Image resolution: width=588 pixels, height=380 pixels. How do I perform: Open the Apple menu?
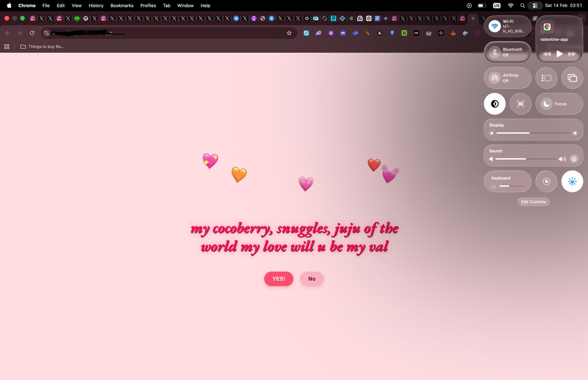9,5
